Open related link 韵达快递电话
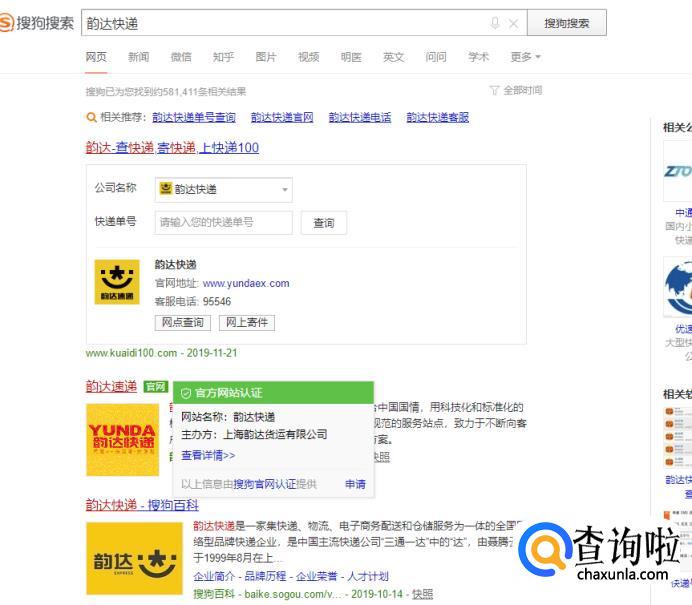Image resolution: width=692 pixels, height=605 pixels. pos(360,117)
